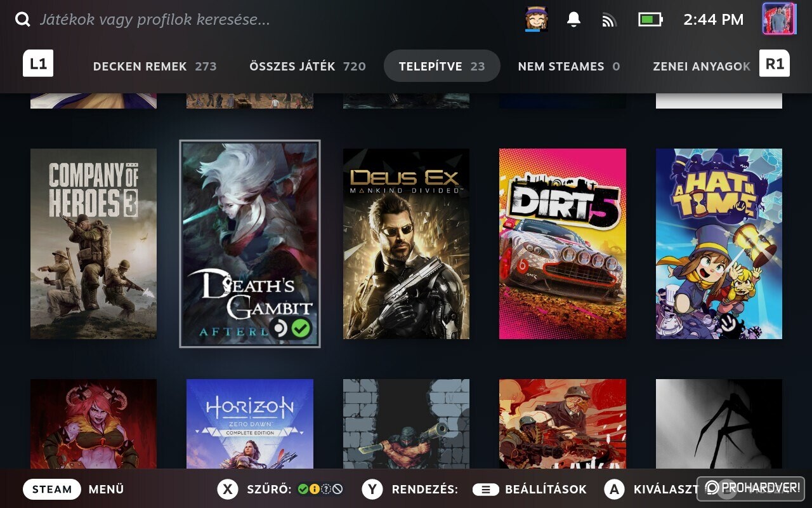Open the user profile avatar
812x508 pixels.
pos(778,19)
